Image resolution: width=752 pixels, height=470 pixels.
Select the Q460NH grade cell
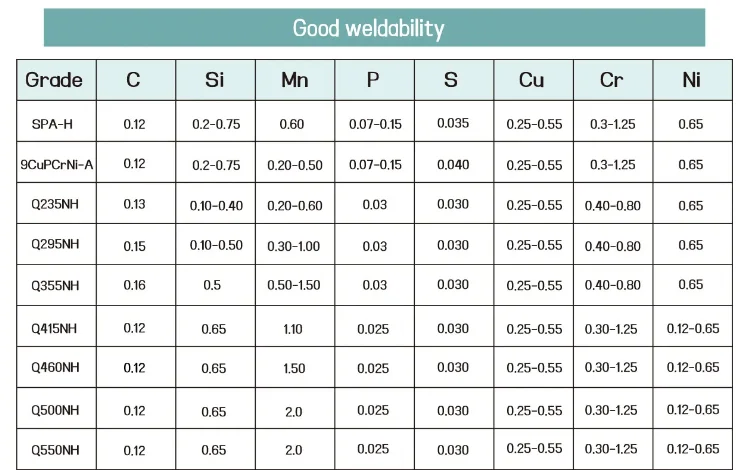tap(55, 368)
